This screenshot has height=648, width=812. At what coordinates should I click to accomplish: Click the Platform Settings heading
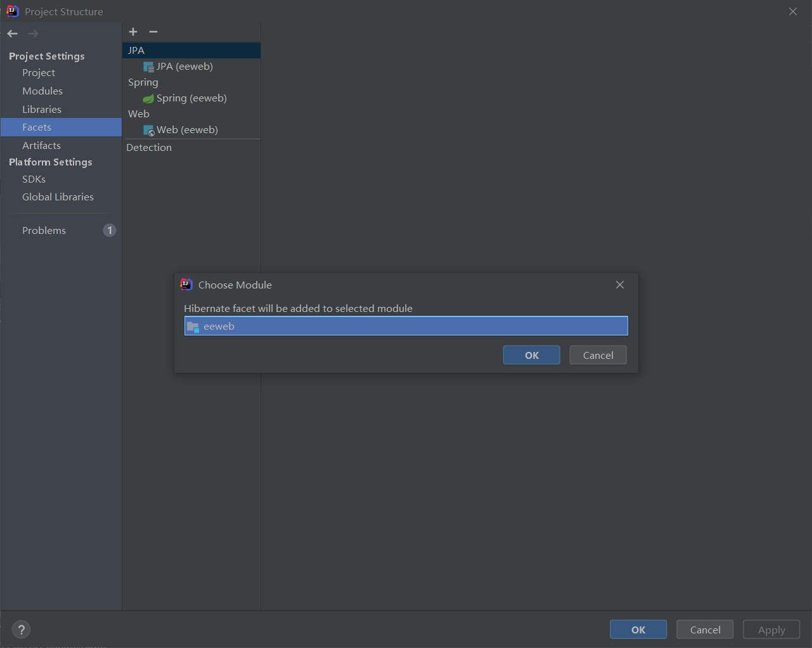pos(51,162)
